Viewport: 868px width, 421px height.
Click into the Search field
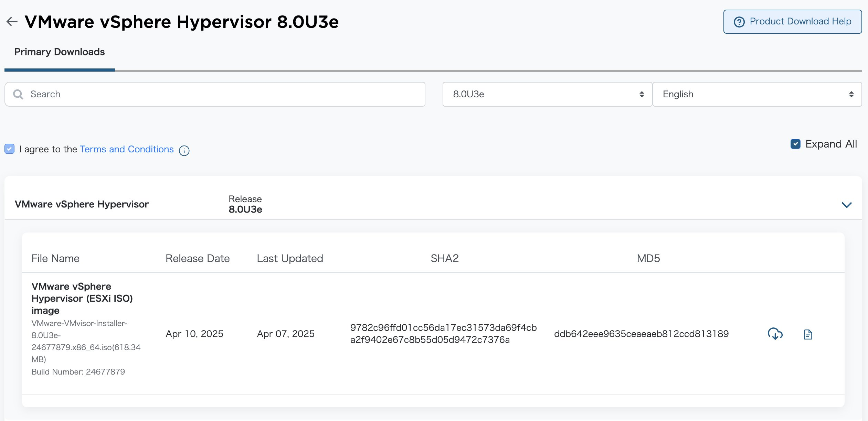click(215, 94)
